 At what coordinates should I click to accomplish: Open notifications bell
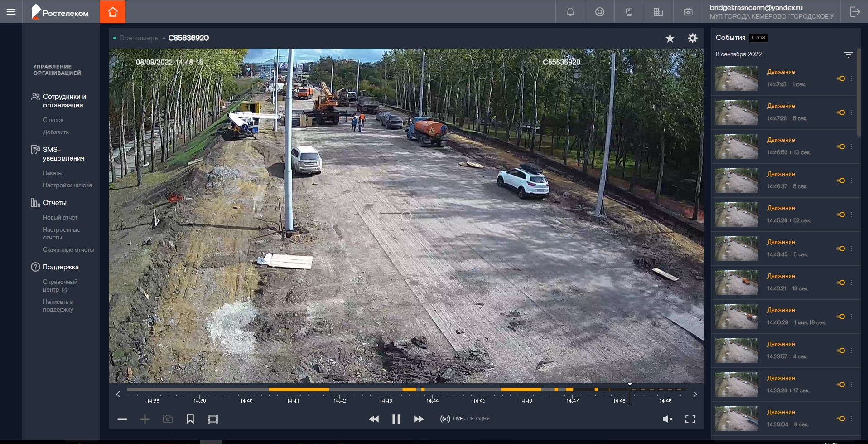pyautogui.click(x=570, y=12)
